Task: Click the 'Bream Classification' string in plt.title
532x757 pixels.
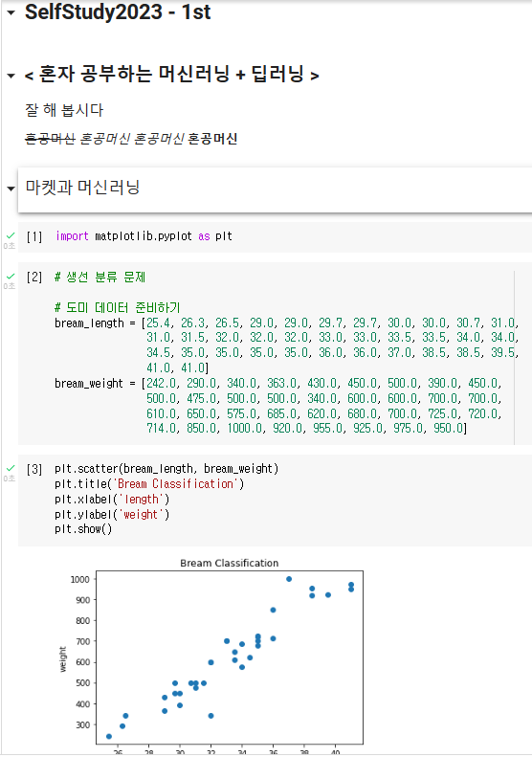Action: pyautogui.click(x=175, y=483)
